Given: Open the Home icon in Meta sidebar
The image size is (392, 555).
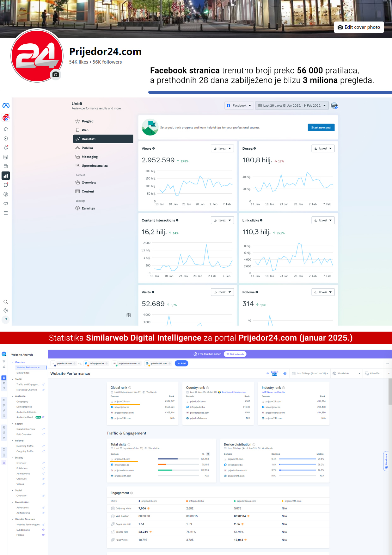Looking at the screenshot, I should pyautogui.click(x=6, y=129).
